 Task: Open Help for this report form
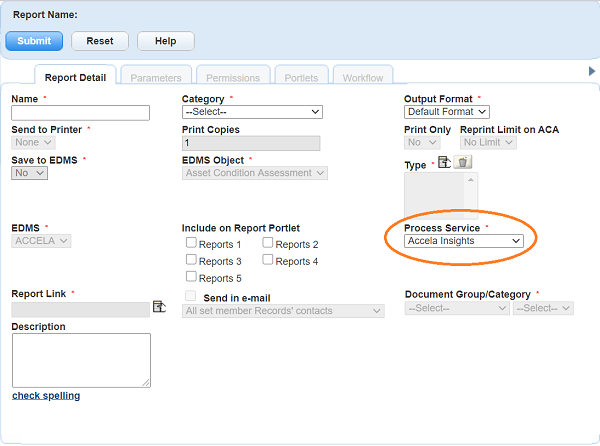point(165,41)
